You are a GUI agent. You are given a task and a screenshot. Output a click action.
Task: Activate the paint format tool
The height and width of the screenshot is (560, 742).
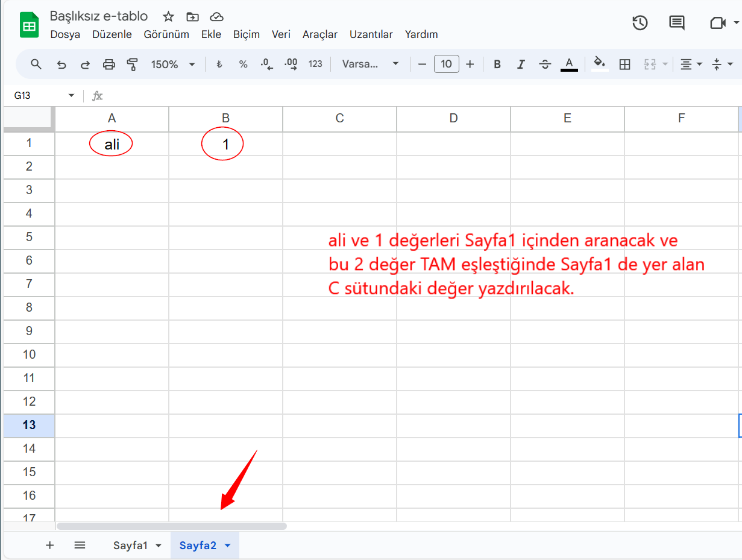133,64
